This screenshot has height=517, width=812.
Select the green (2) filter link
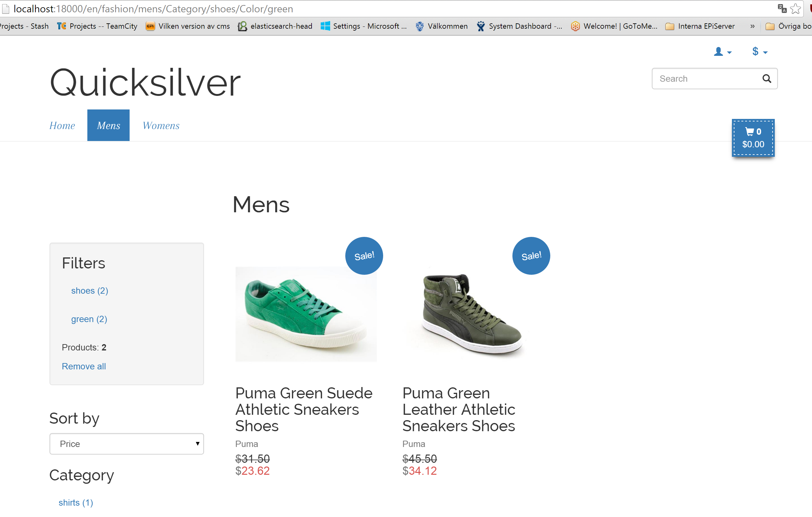(89, 319)
